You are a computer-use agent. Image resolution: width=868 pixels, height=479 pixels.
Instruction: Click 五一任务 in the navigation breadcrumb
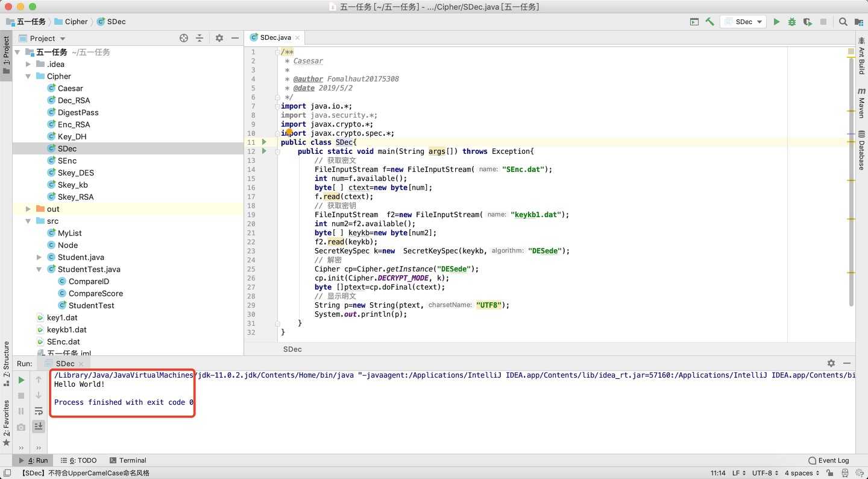pos(26,22)
